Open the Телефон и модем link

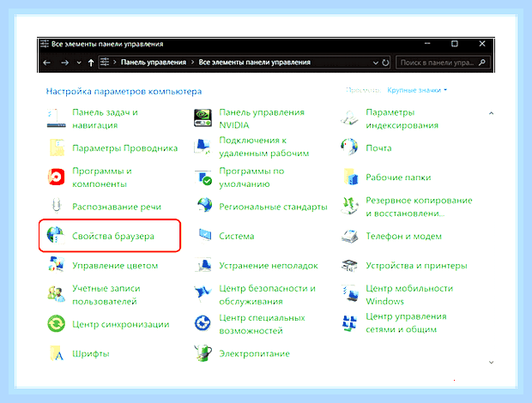pyautogui.click(x=404, y=237)
